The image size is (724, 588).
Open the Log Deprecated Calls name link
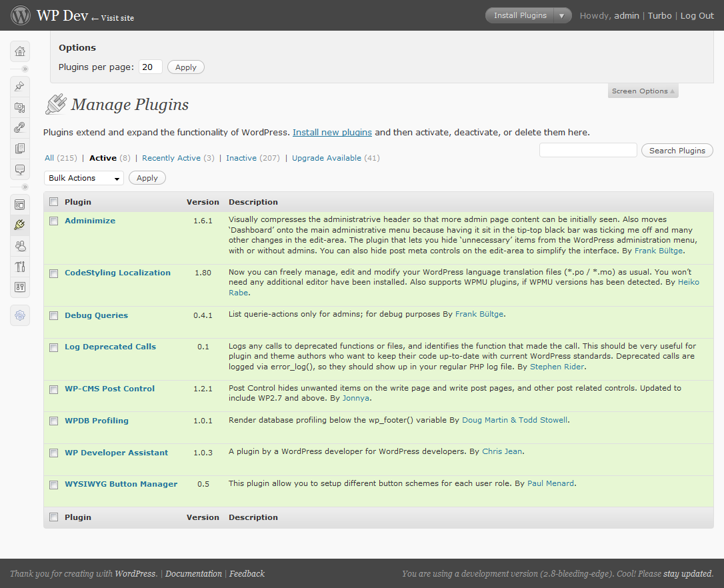click(x=111, y=347)
